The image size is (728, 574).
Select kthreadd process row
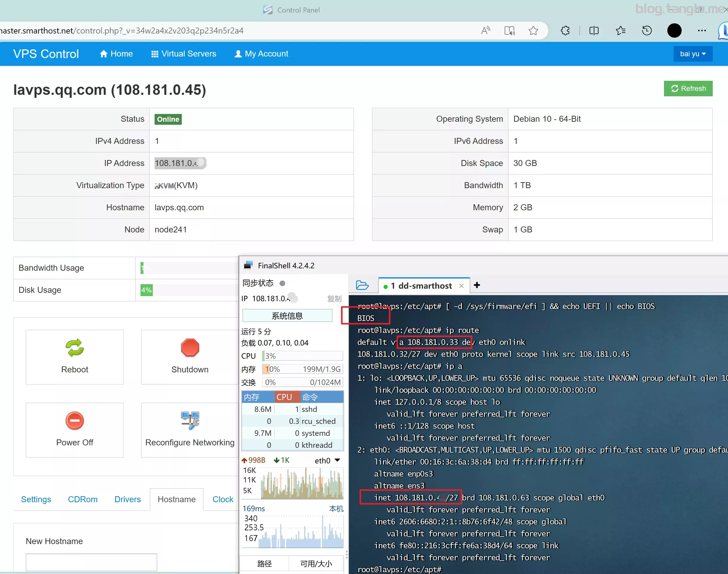(x=293, y=445)
